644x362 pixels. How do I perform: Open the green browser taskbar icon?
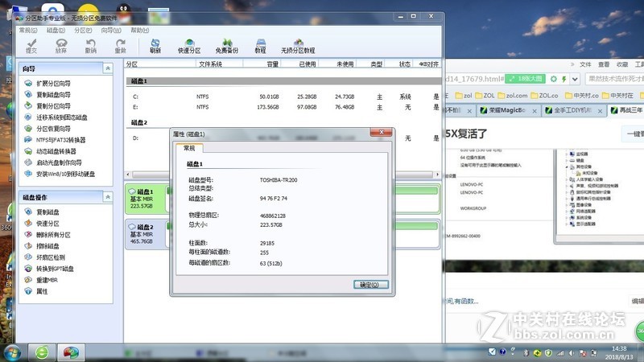coord(42,352)
